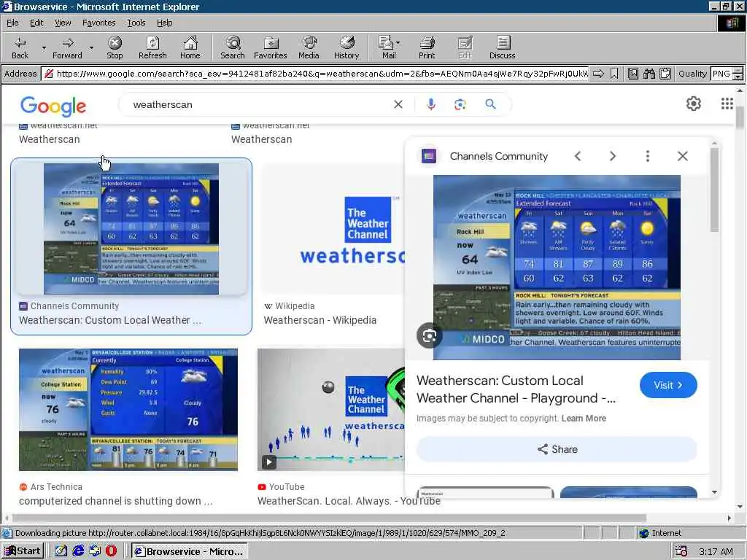Clear the Google search box with X

398,104
